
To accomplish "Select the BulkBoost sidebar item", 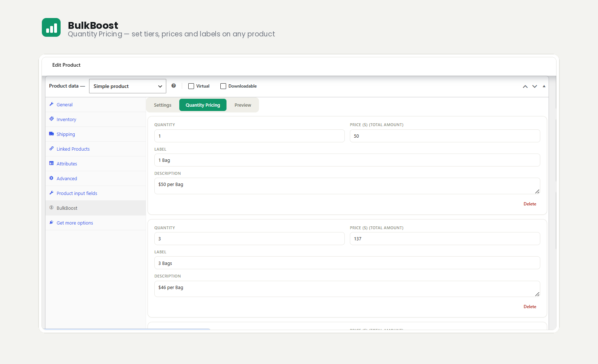I will point(96,208).
